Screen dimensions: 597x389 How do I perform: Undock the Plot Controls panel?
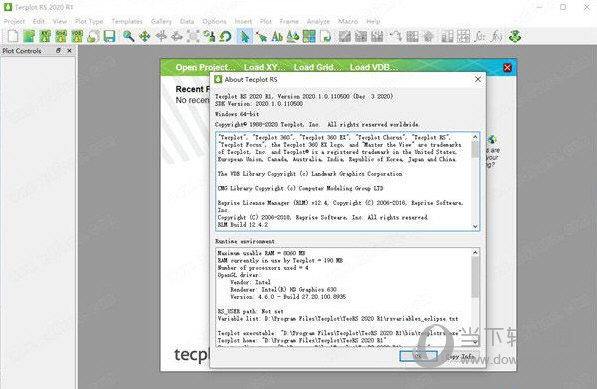59,50
